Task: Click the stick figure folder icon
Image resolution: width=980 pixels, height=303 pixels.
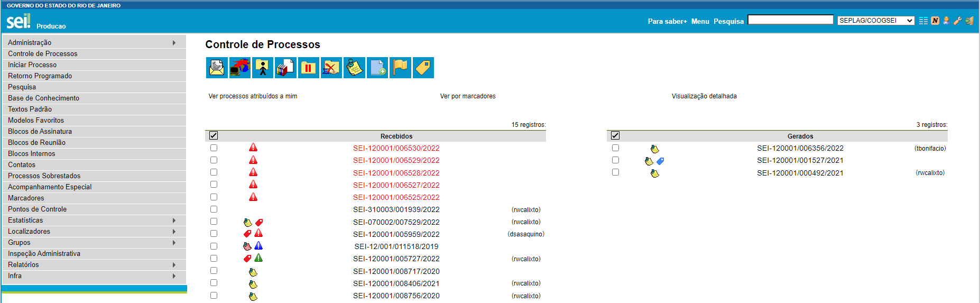Action: point(263,68)
